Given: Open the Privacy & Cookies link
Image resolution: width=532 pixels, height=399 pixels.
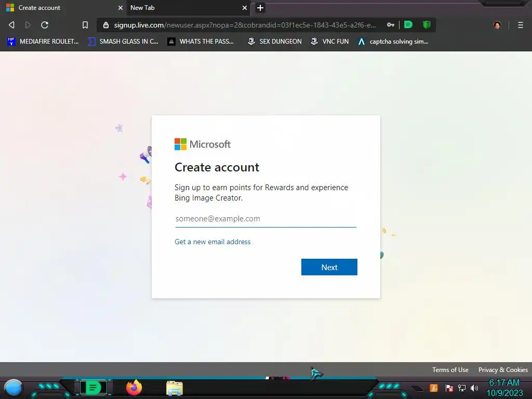Looking at the screenshot, I should (503, 370).
